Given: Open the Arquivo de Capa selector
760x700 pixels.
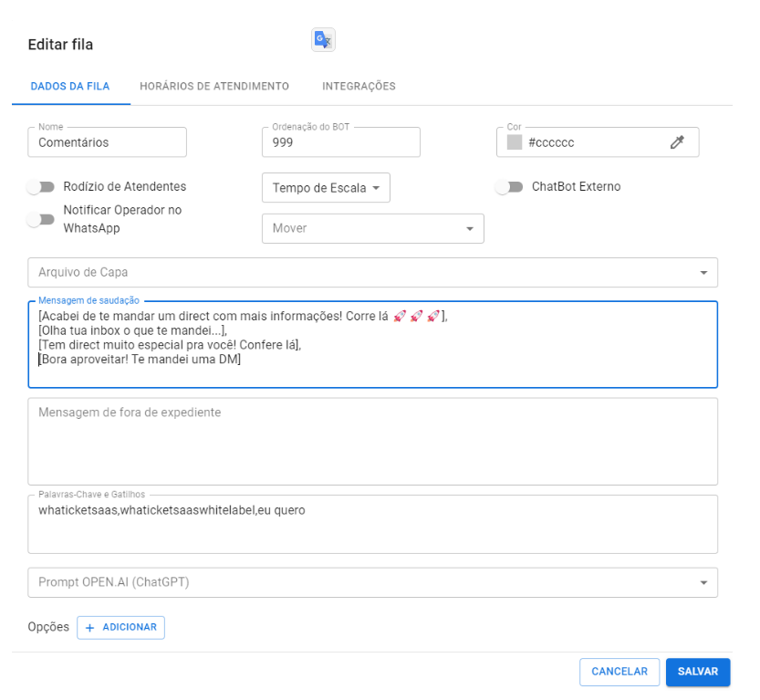Looking at the screenshot, I should point(372,272).
